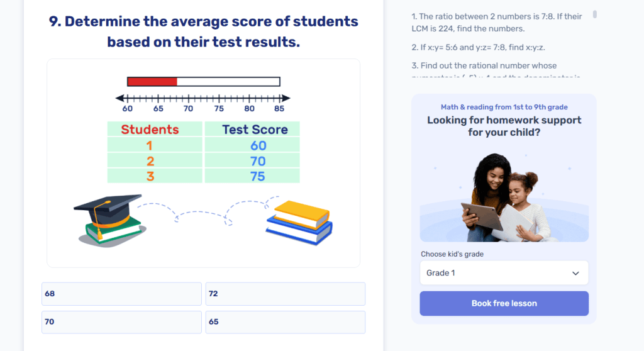The image size is (644, 351).
Task: Click the ratio LCM 224 question
Action: [x=496, y=23]
